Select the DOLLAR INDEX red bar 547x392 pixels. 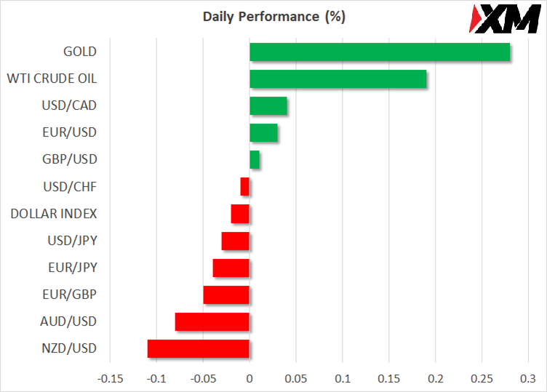coord(241,214)
